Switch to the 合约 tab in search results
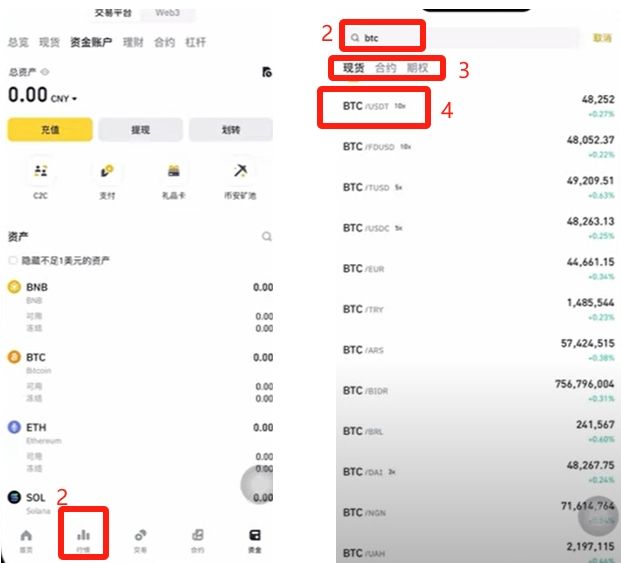 [385, 68]
